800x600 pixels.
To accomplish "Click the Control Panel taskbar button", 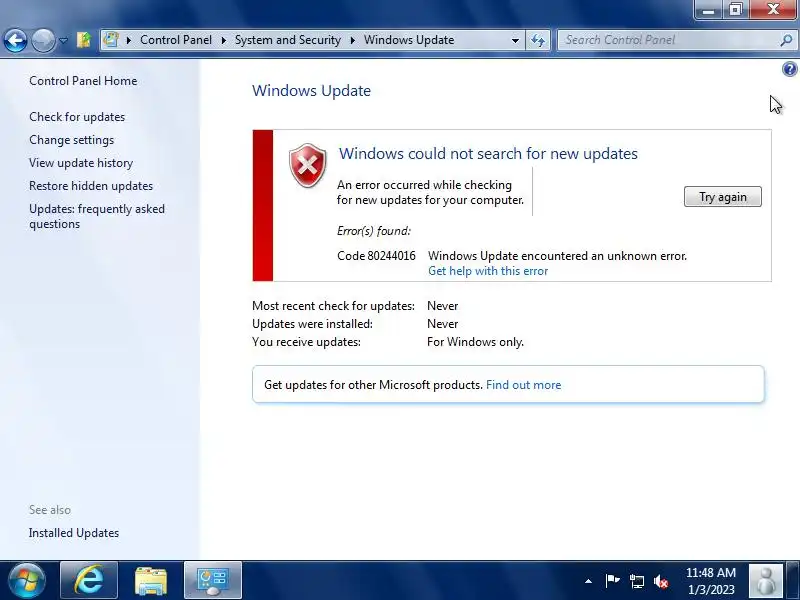I will pos(213,581).
